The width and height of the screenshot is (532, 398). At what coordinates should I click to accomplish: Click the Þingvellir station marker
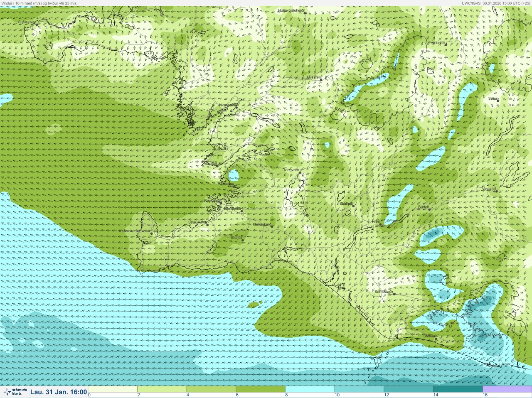click(x=299, y=172)
